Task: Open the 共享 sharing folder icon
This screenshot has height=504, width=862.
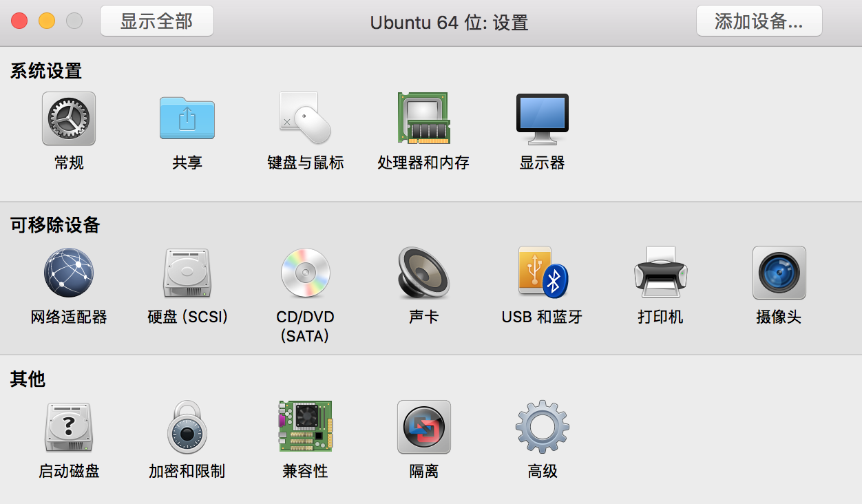Action: coord(187,118)
